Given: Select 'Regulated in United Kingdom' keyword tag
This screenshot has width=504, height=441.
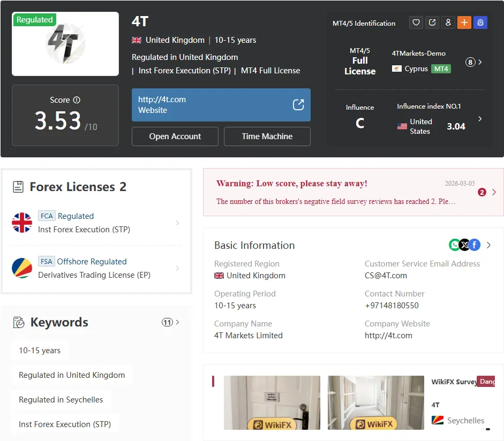Looking at the screenshot, I should coord(72,375).
